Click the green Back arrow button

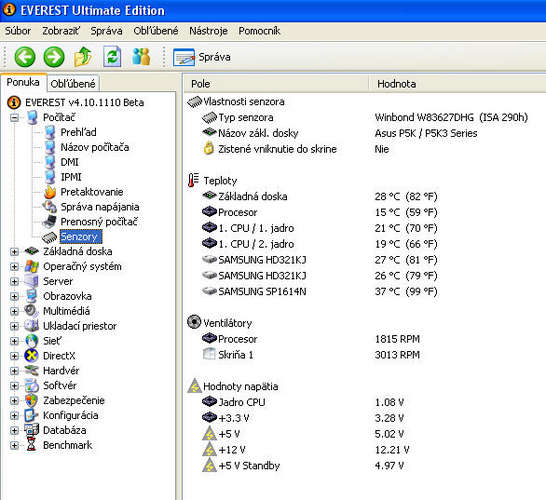25,57
